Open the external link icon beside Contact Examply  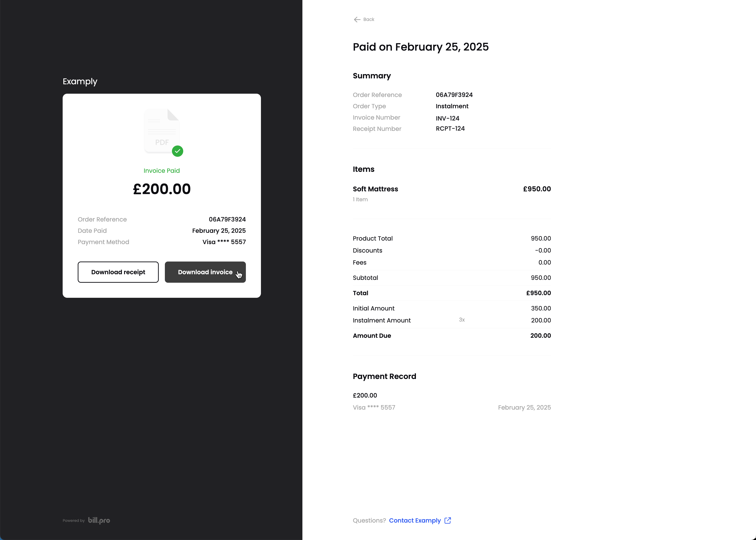[448, 520]
